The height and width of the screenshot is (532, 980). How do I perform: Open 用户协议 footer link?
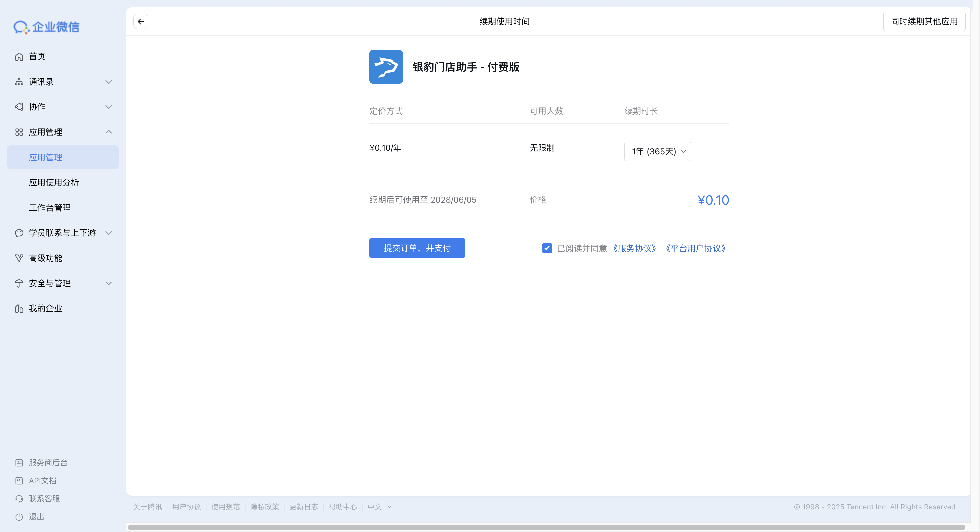[x=186, y=507]
